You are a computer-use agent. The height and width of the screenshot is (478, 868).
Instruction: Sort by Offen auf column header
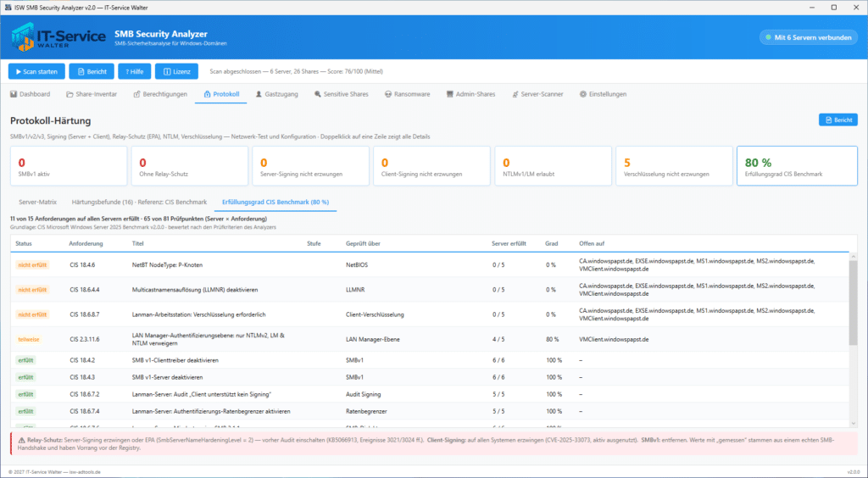[x=592, y=243]
